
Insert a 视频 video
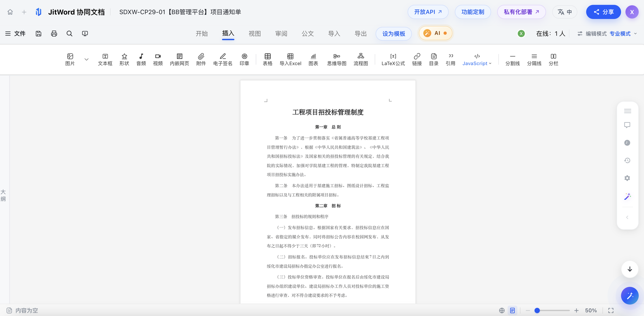click(158, 60)
